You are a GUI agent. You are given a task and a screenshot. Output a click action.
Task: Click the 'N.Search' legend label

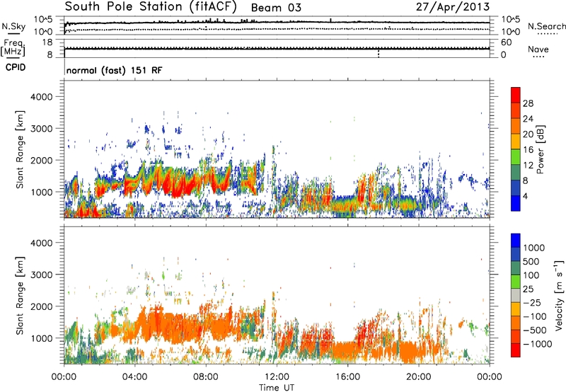click(x=546, y=26)
